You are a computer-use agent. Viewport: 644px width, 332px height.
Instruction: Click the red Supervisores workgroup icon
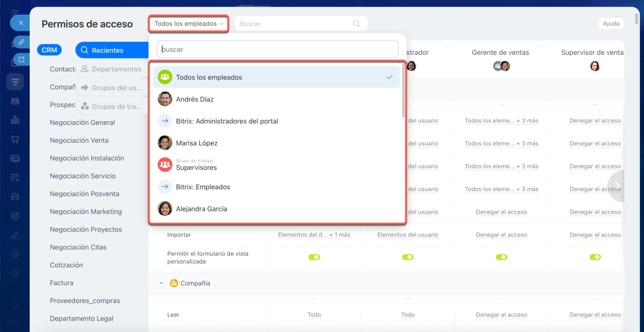point(165,164)
